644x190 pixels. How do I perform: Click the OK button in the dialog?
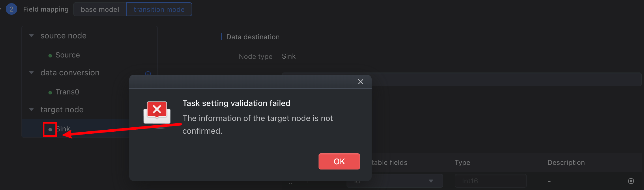coord(339,161)
